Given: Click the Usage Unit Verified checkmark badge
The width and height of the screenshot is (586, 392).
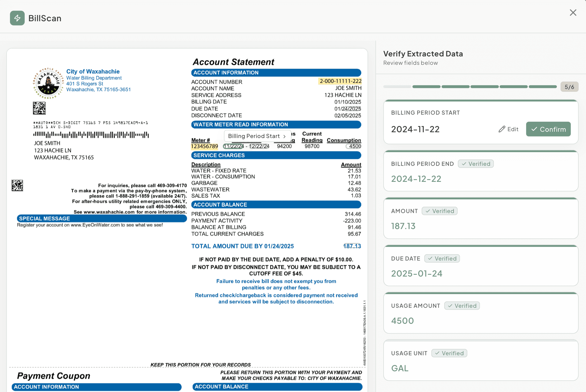Looking at the screenshot, I should pos(449,353).
